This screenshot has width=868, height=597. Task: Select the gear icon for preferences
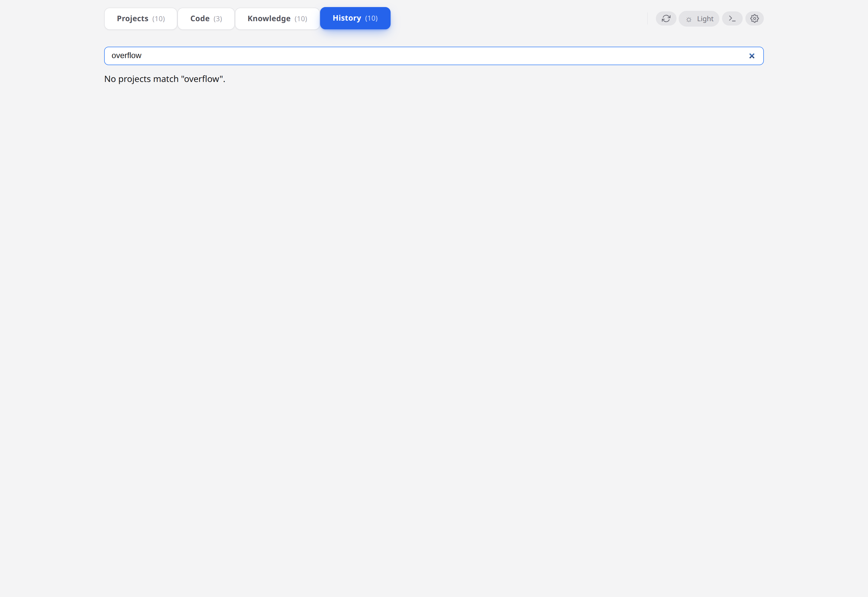click(x=754, y=18)
